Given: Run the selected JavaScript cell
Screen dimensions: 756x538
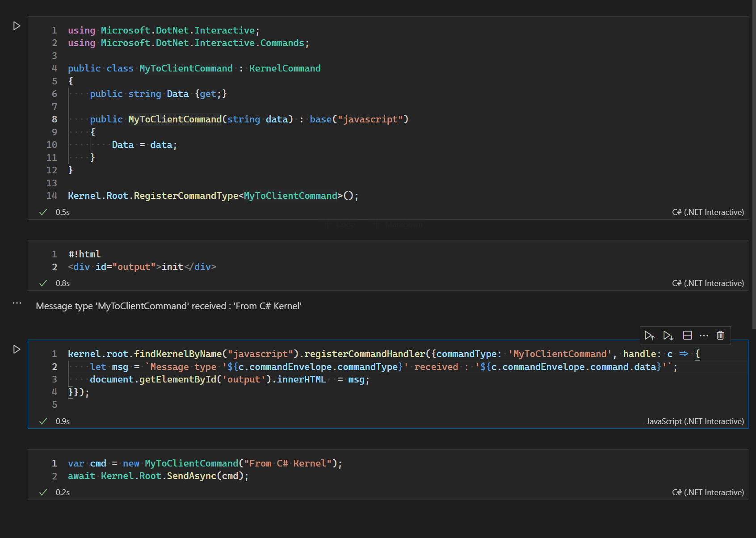Looking at the screenshot, I should 17,349.
